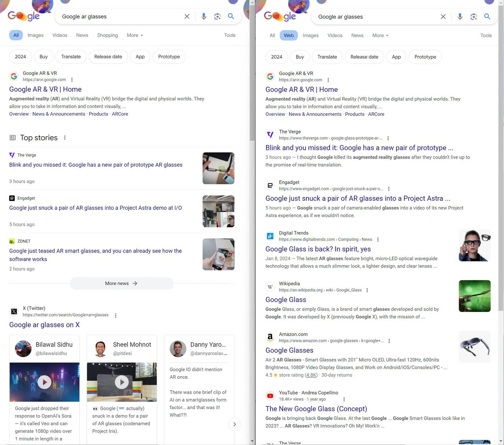Switch to News tab in left window
Viewport: 504px width, 445px height.
82,35
